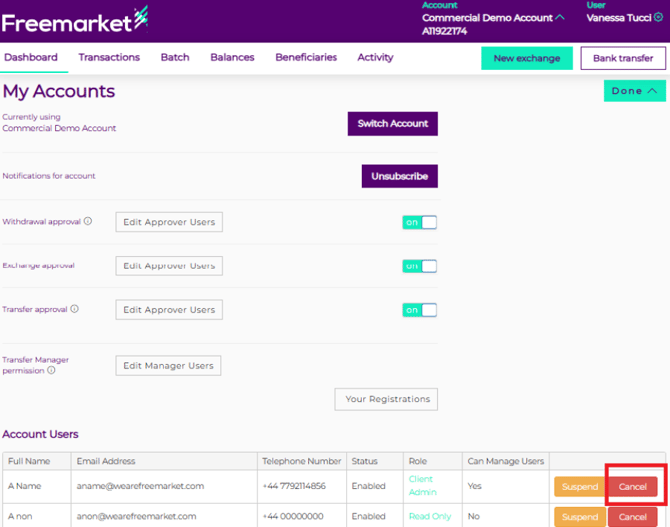Open the Transactions tab

[109, 57]
